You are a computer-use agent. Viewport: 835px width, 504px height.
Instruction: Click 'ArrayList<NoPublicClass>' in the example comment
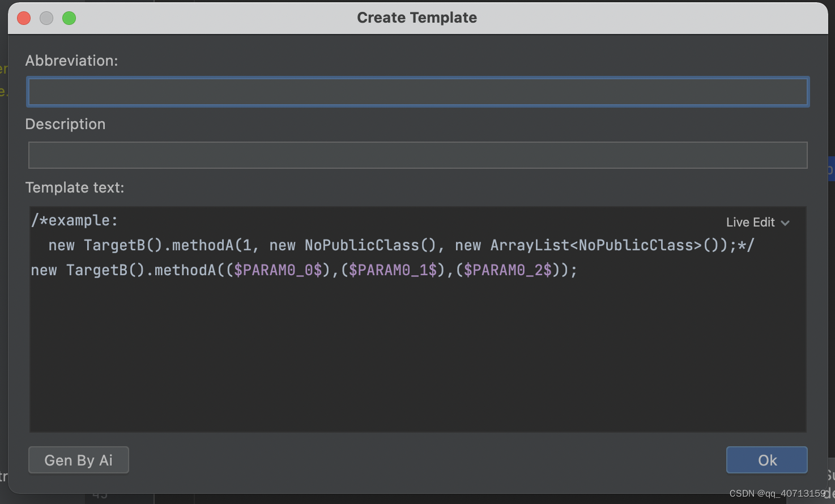coord(596,245)
